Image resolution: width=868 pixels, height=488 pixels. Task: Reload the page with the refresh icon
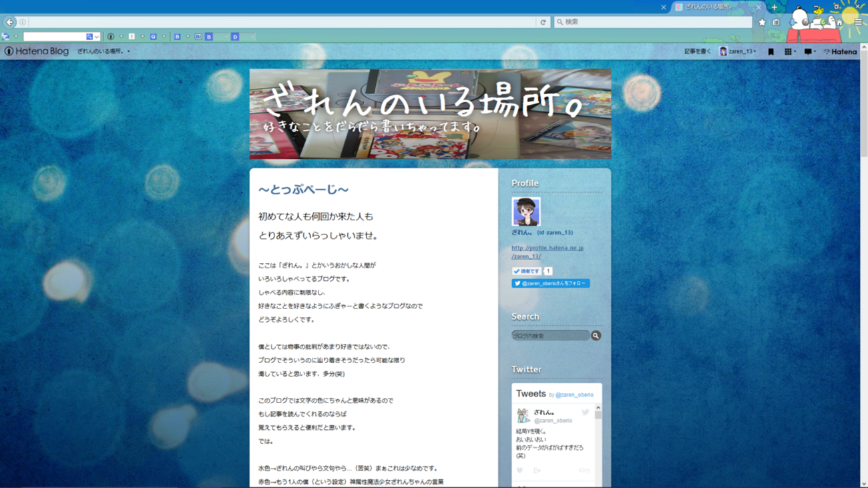click(x=543, y=22)
